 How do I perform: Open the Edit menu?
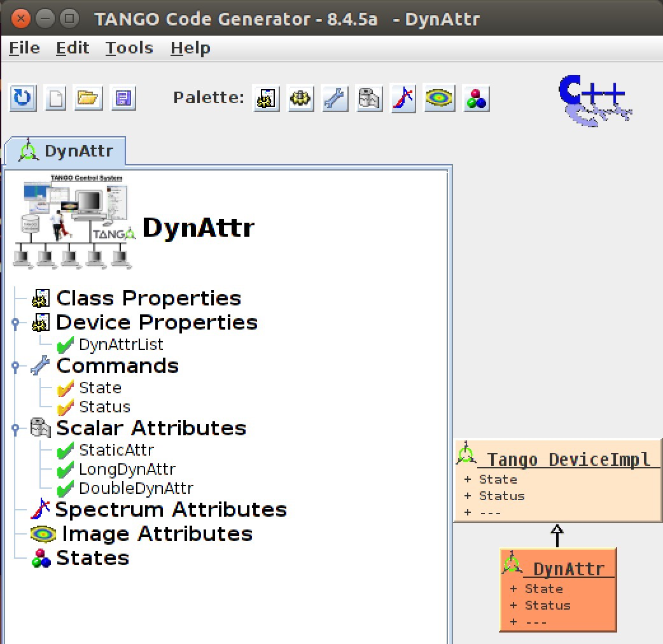[73, 48]
